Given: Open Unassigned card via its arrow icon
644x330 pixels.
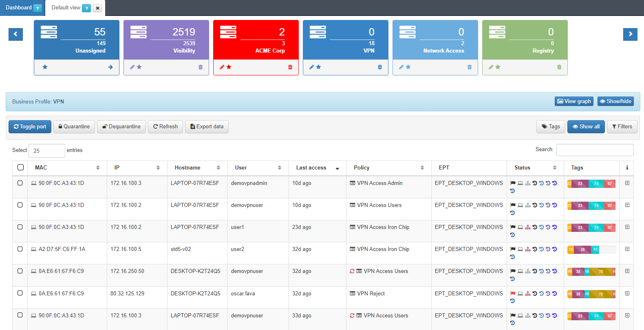Looking at the screenshot, I should [110, 67].
